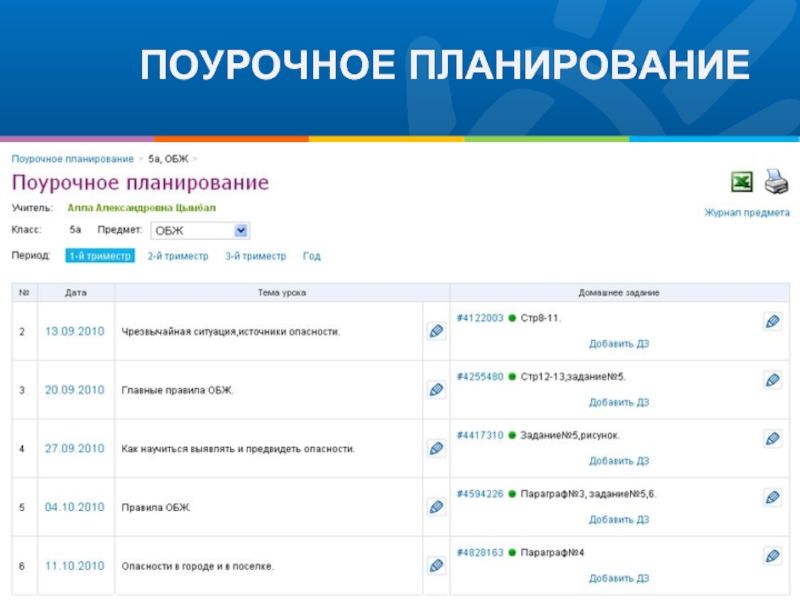Edit topic pencil for Правила ОБЖ row
Screen dimensions: 800x600
pos(436,507)
